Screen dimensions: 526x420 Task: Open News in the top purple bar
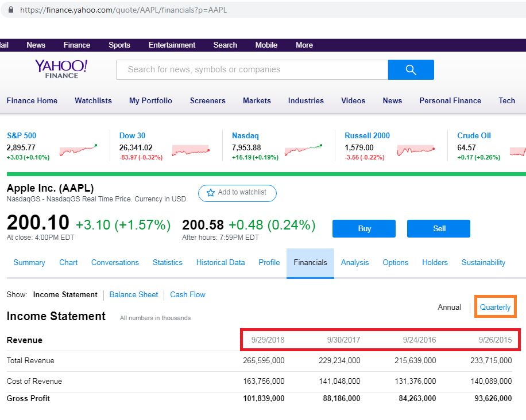(36, 45)
